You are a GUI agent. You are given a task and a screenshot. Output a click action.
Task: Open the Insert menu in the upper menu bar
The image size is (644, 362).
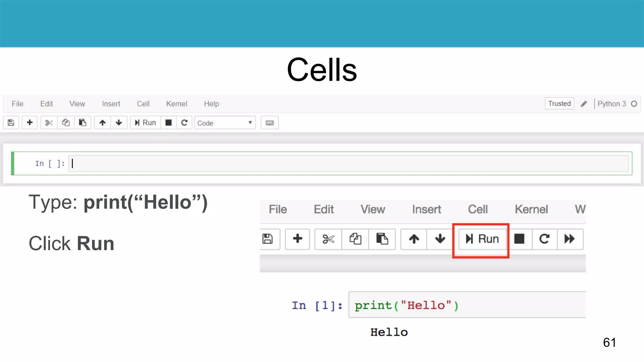(111, 104)
